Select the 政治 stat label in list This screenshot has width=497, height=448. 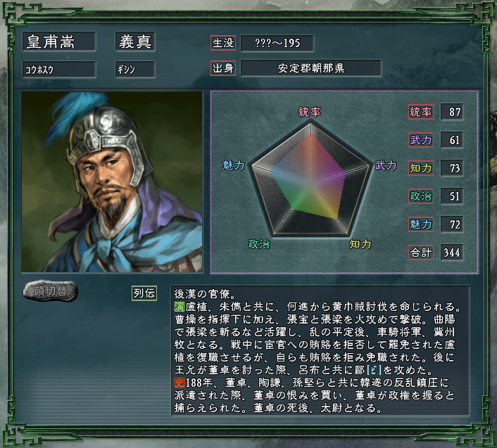click(x=421, y=196)
